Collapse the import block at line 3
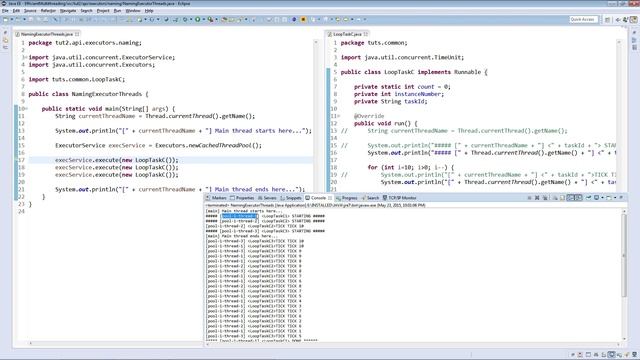 click(26, 58)
